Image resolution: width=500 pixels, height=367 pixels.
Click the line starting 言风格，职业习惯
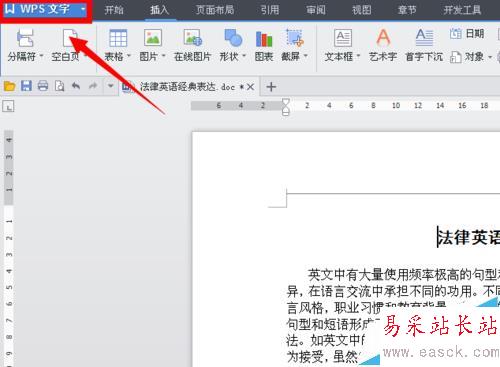(x=367, y=307)
